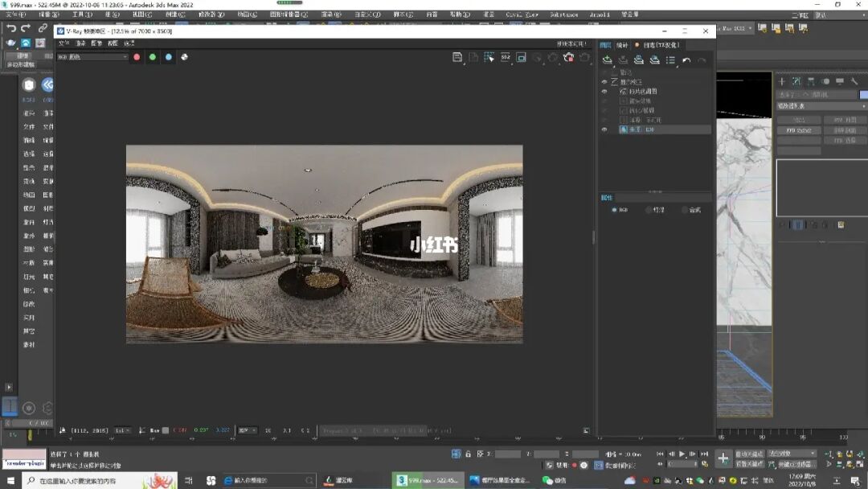Screen dimensions: 868x489
Task: Click the Windows Start button
Action: click(10, 480)
